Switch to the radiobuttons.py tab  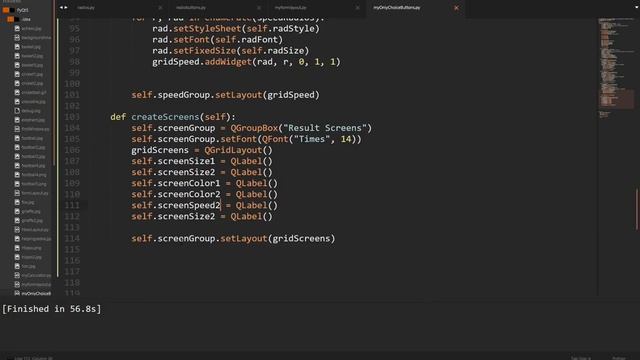click(x=191, y=8)
